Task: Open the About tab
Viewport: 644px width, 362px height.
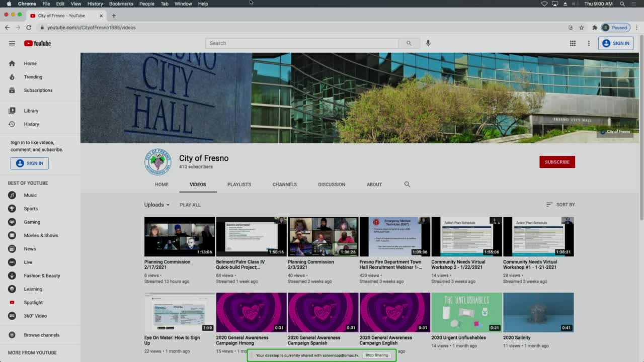Action: 374,185
